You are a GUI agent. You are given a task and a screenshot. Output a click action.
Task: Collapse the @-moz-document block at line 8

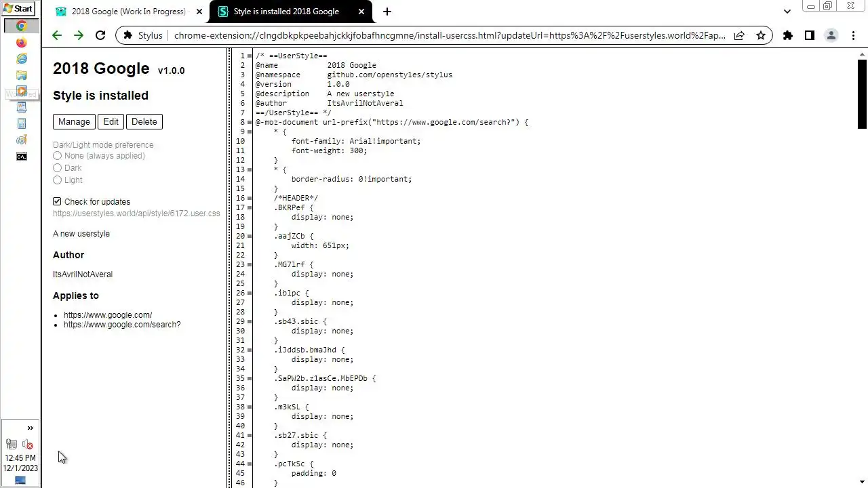[x=250, y=122]
